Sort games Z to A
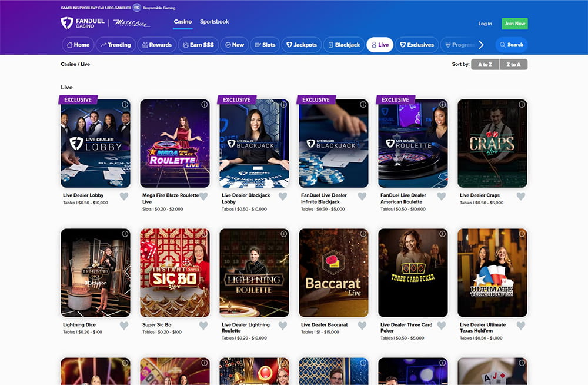The width and height of the screenshot is (588, 385). coord(513,65)
